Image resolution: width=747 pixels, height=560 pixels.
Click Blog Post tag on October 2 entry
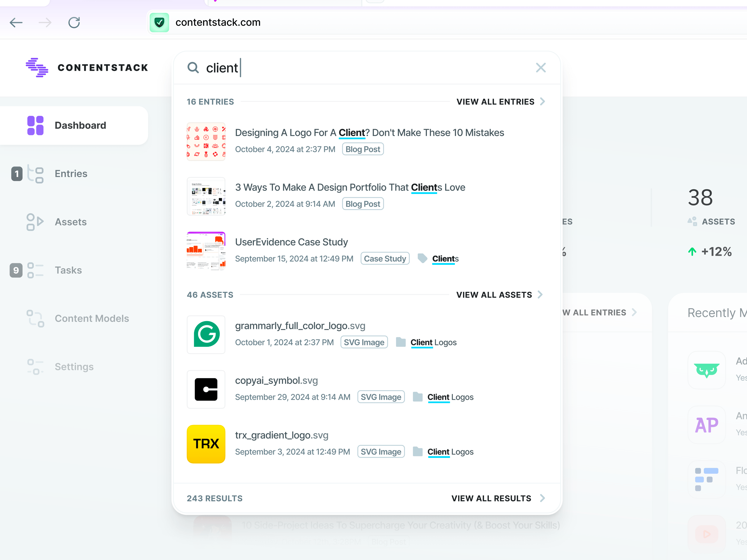tap(363, 204)
